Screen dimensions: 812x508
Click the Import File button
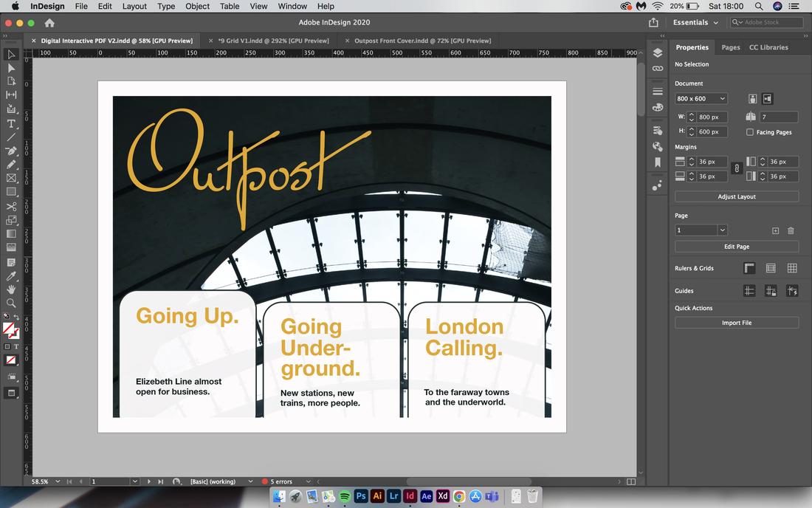737,323
